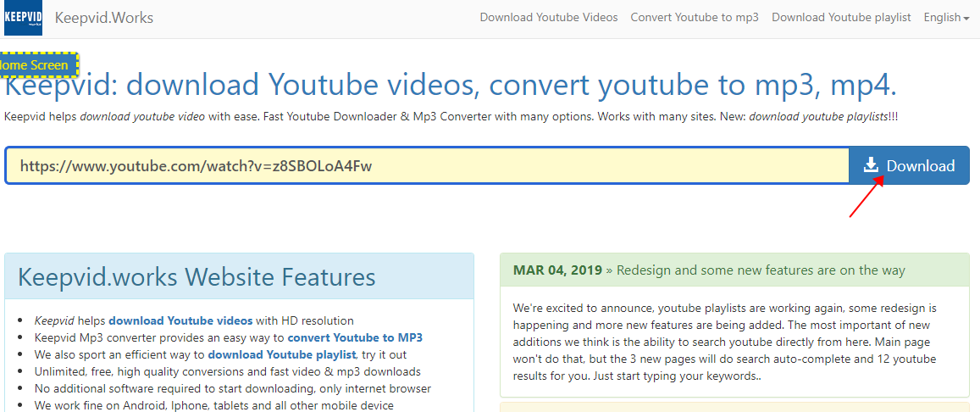
Task: Click the download arrow icon in blue button
Action: [x=871, y=165]
